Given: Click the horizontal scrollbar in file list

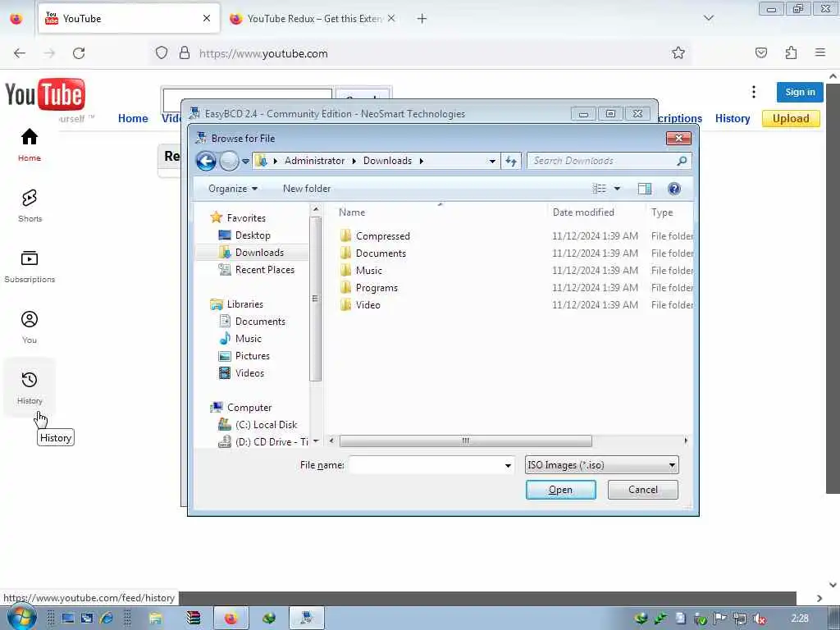Looking at the screenshot, I should click(466, 441).
